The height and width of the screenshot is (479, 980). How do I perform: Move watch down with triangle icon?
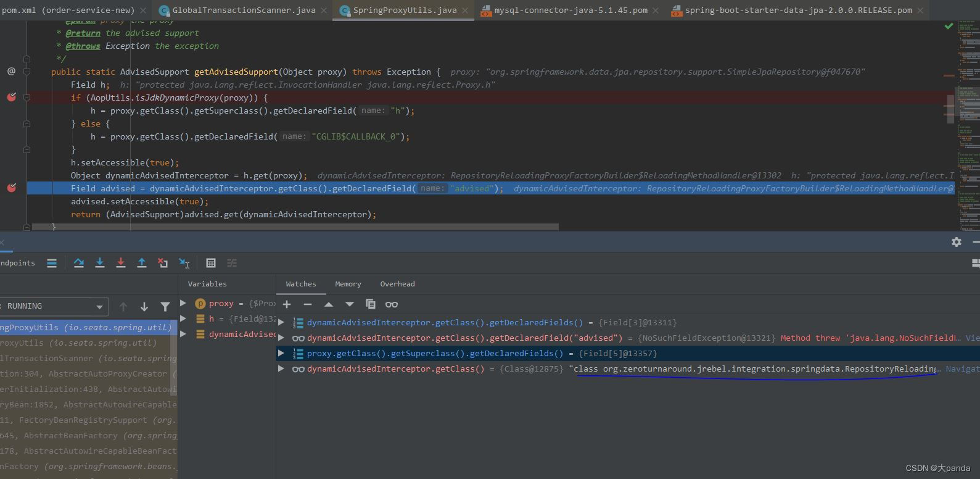tap(350, 304)
